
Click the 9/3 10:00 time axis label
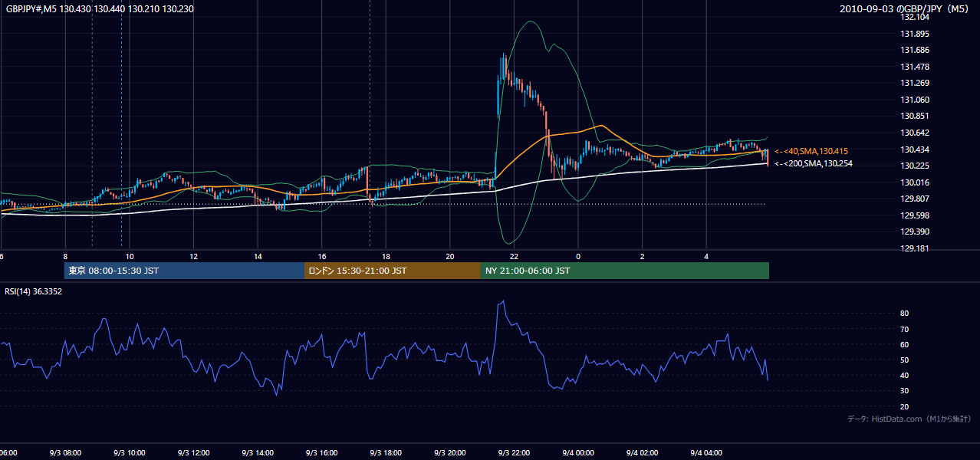tap(130, 453)
